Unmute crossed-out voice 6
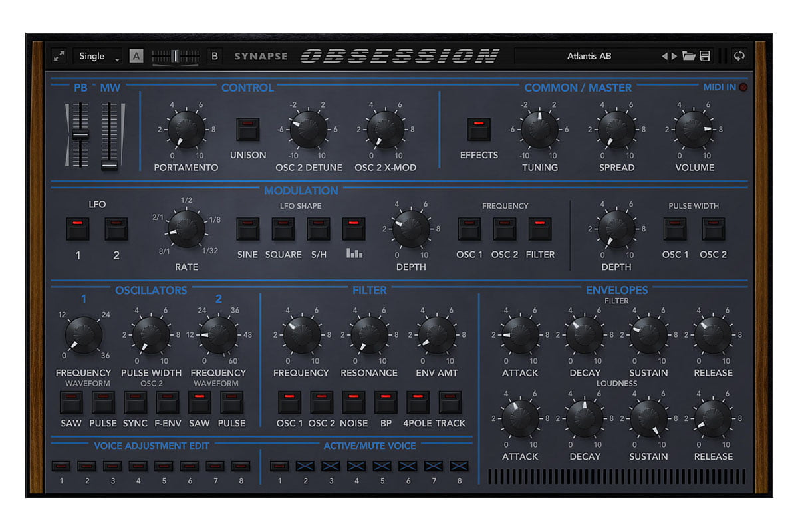This screenshot has height=532, width=798. click(408, 466)
